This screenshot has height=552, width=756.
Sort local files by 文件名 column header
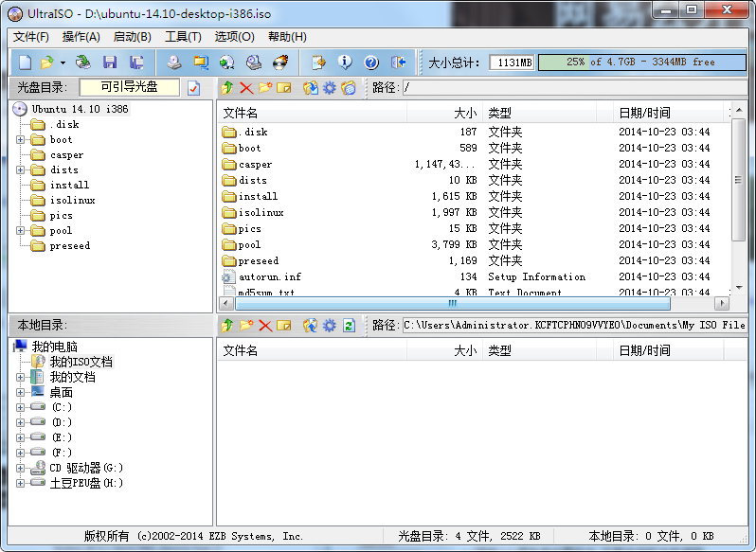[312, 351]
